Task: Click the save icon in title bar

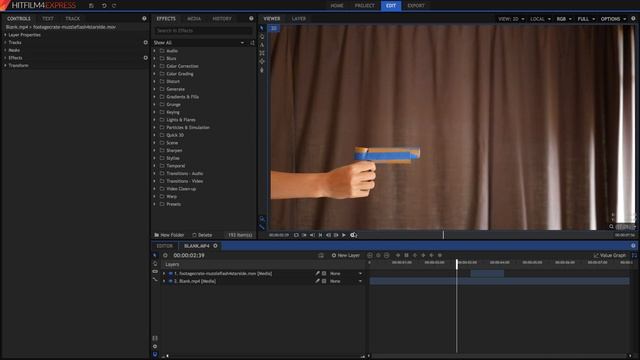Action: click(x=91, y=6)
